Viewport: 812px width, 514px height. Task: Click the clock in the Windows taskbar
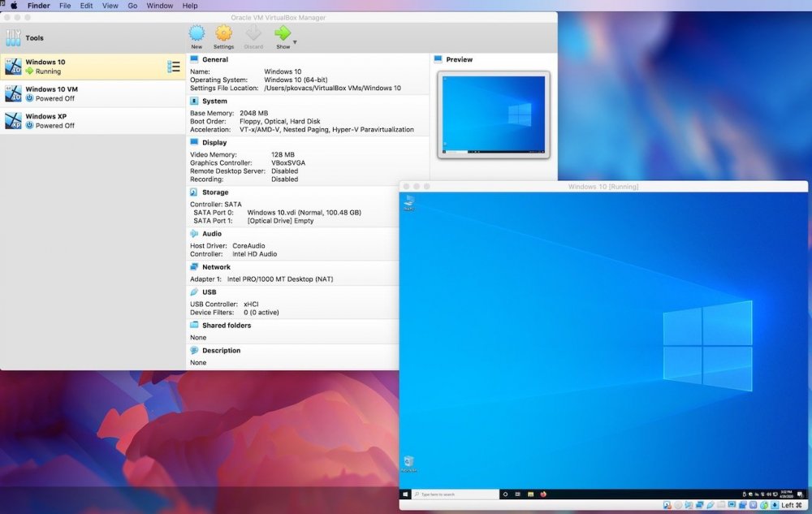(x=787, y=495)
